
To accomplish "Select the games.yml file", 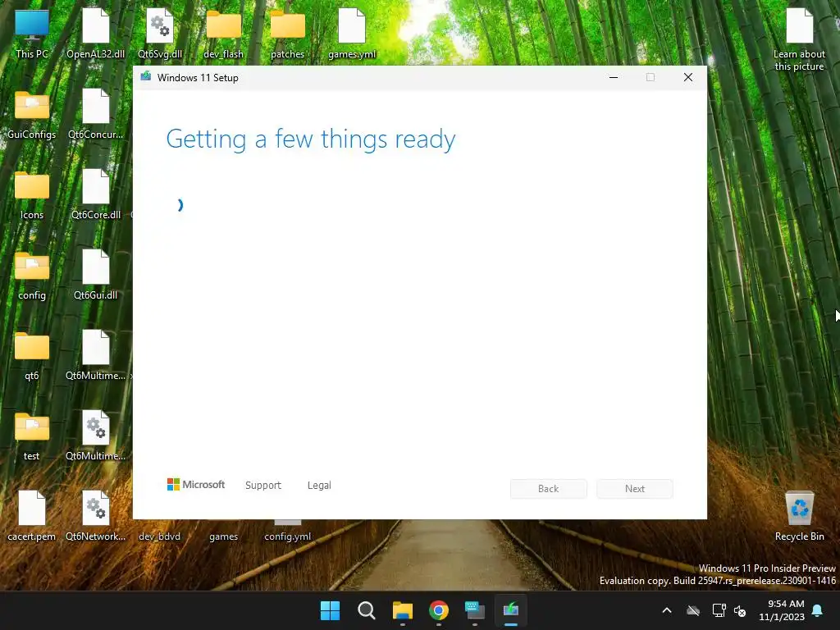I will pyautogui.click(x=352, y=33).
